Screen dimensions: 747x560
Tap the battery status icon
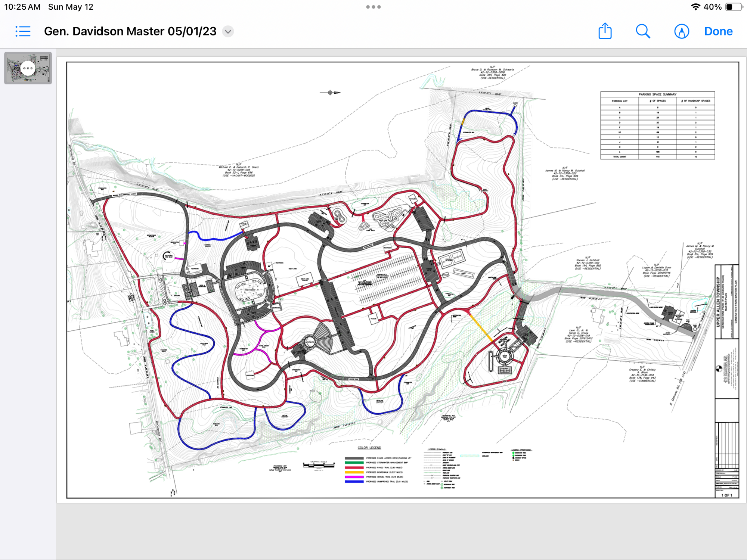[733, 7]
